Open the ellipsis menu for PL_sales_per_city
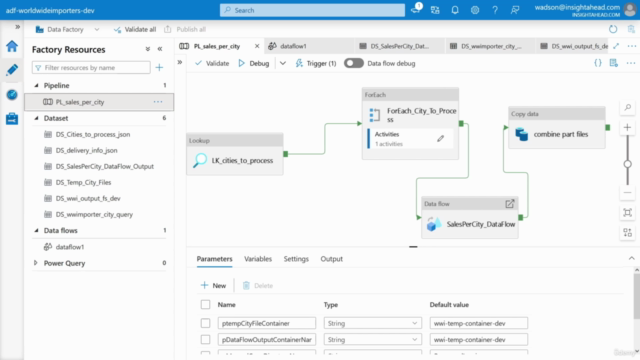Image resolution: width=640 pixels, height=360 pixels. [x=158, y=102]
